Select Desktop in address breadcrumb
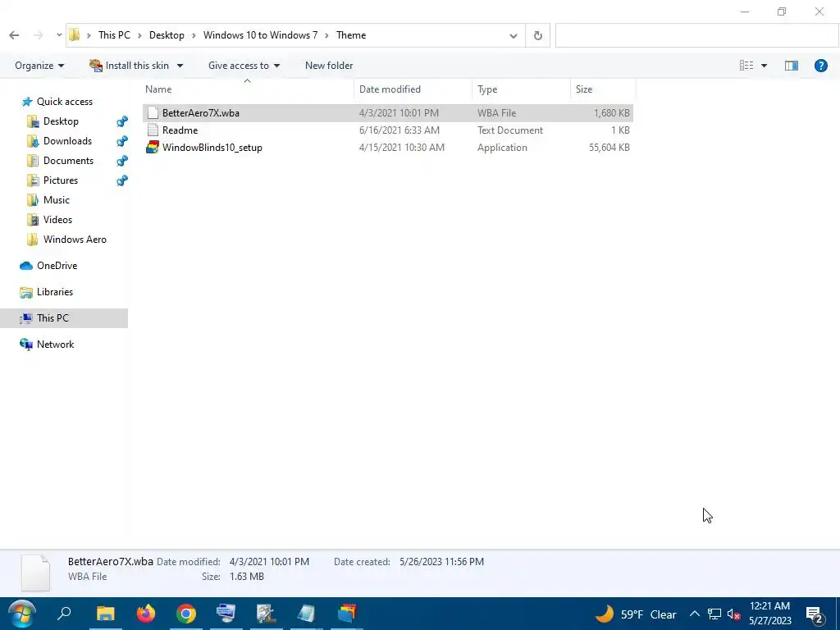The height and width of the screenshot is (630, 840). coord(167,35)
